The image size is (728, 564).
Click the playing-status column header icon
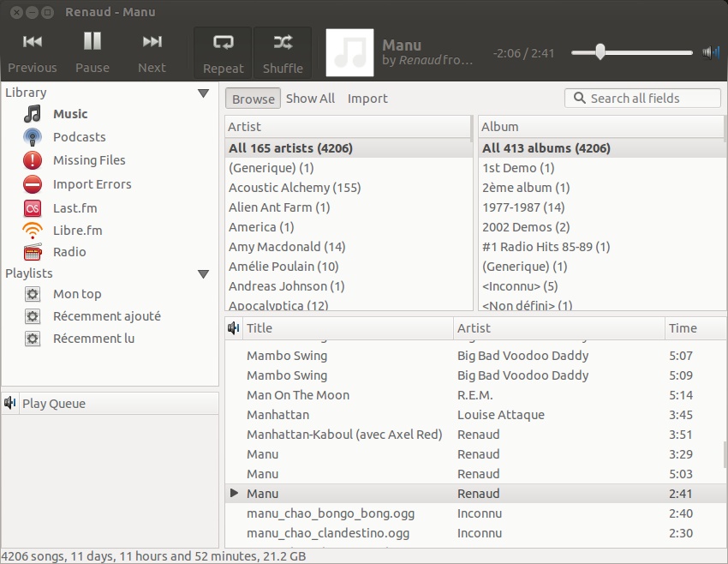pyautogui.click(x=234, y=328)
